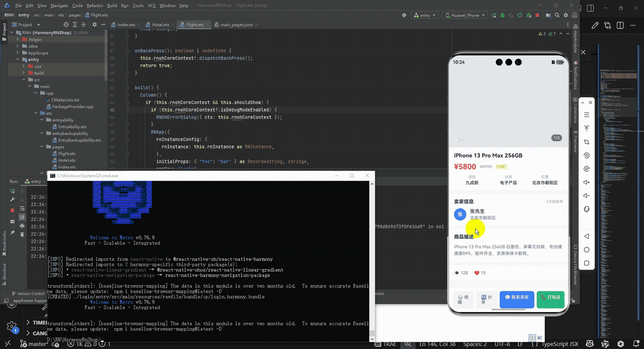
Task: Switch to the Index.ets editor tab
Action: pos(126,25)
